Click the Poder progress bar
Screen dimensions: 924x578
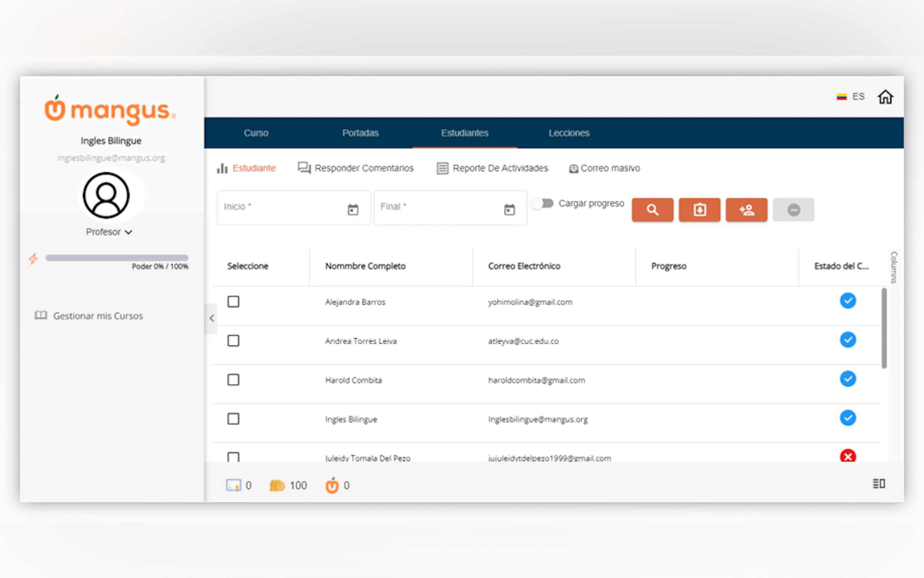[116, 258]
